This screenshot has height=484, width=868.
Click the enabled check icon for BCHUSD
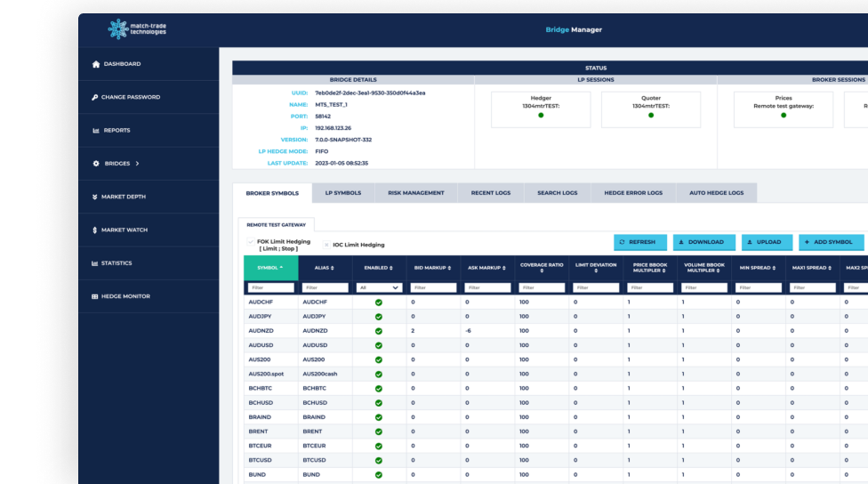coord(379,403)
